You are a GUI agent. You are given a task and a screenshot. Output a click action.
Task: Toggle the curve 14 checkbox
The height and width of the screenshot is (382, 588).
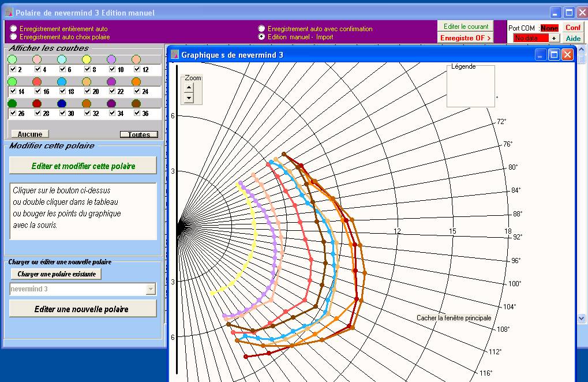tap(13, 91)
